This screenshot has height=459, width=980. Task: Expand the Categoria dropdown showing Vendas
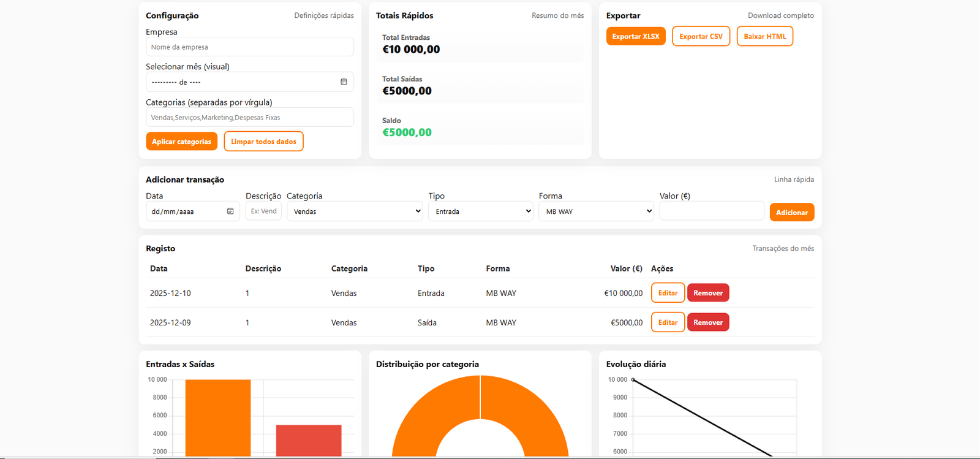pos(355,211)
